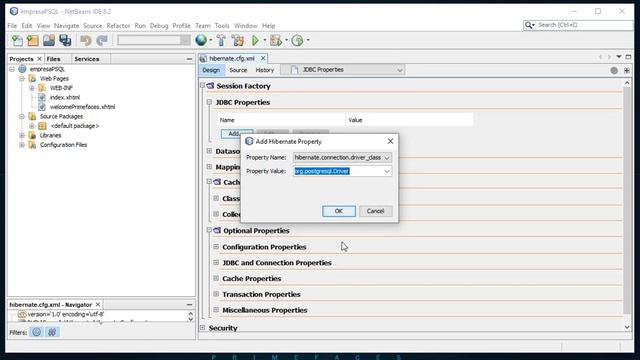Open the Property Name dropdown
This screenshot has width=640, height=360.
(x=387, y=158)
